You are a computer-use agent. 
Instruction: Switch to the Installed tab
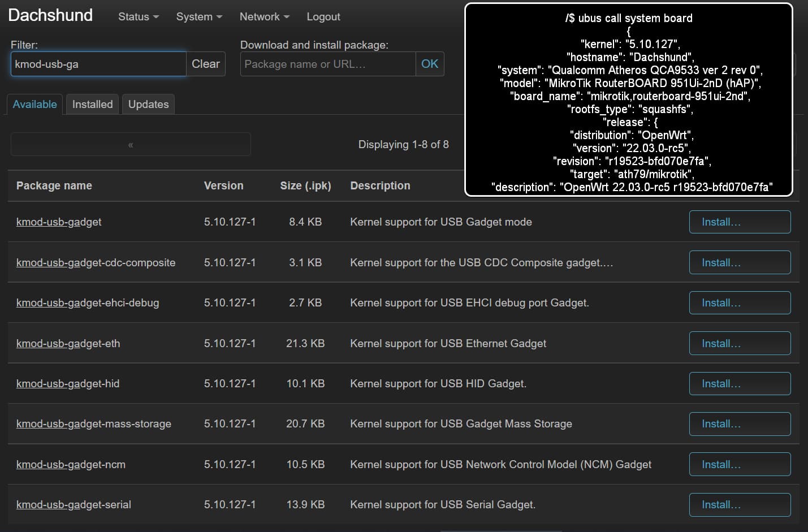pyautogui.click(x=92, y=104)
